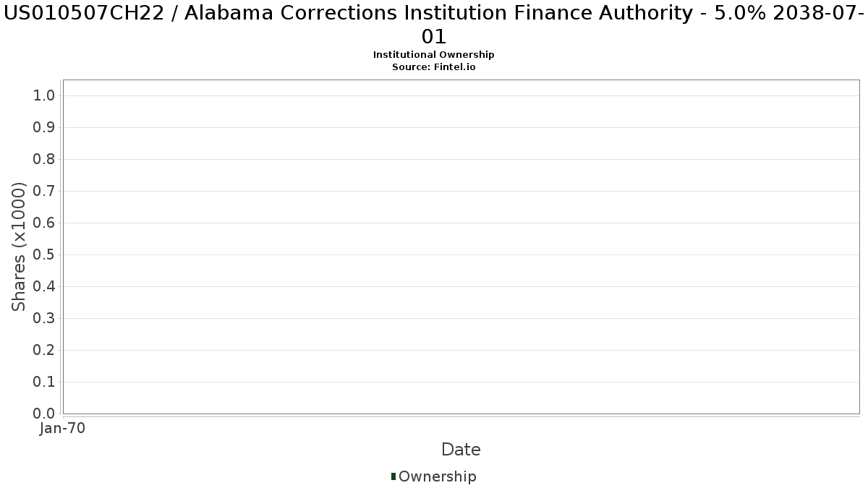The image size is (868, 488).
Task: Toggle the Ownership series legend label
Action: pos(437,476)
